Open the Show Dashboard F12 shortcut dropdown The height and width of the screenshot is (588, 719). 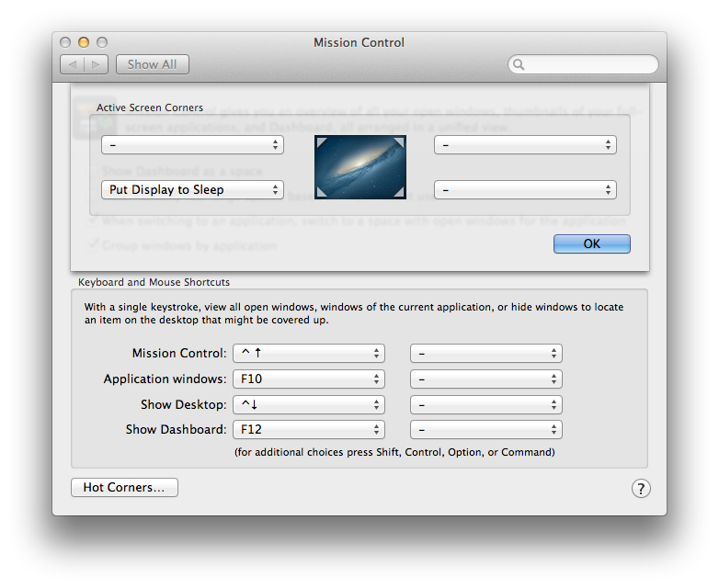(x=308, y=429)
